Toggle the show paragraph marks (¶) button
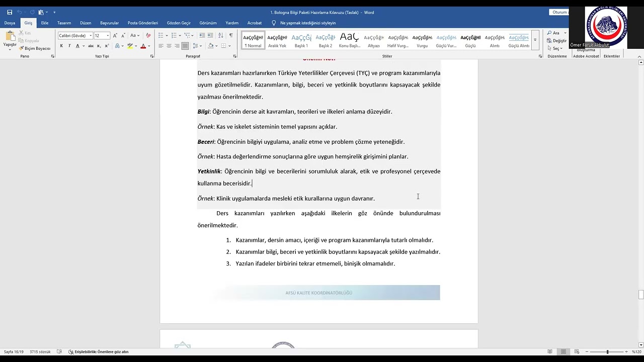This screenshot has width=644, height=362. coord(231,36)
